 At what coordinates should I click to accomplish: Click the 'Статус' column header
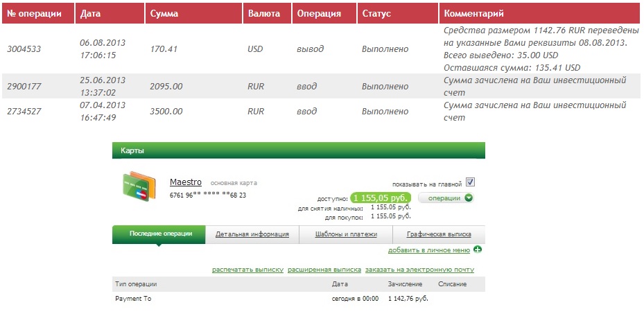click(376, 13)
